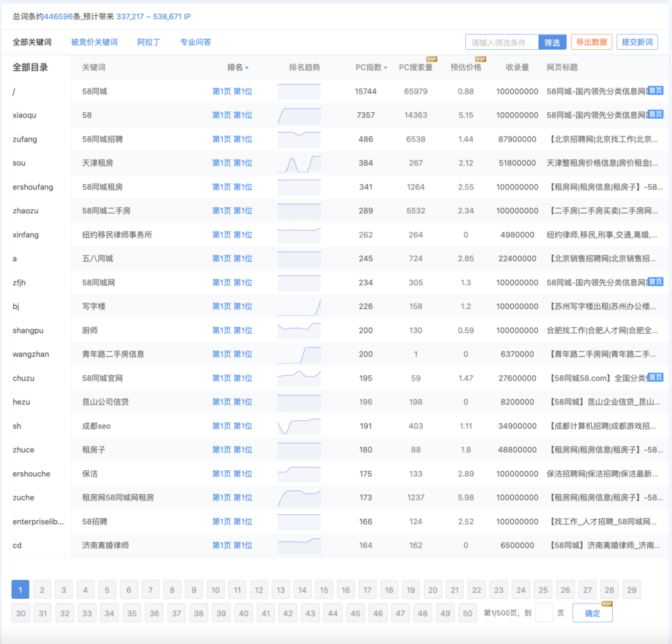This screenshot has height=644, width=672.
Task: Click the rank link for 写字楼
Action: [232, 306]
